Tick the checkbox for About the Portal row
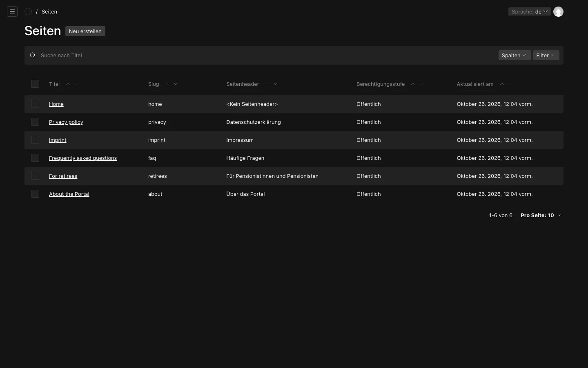This screenshot has height=368, width=588. [35, 194]
